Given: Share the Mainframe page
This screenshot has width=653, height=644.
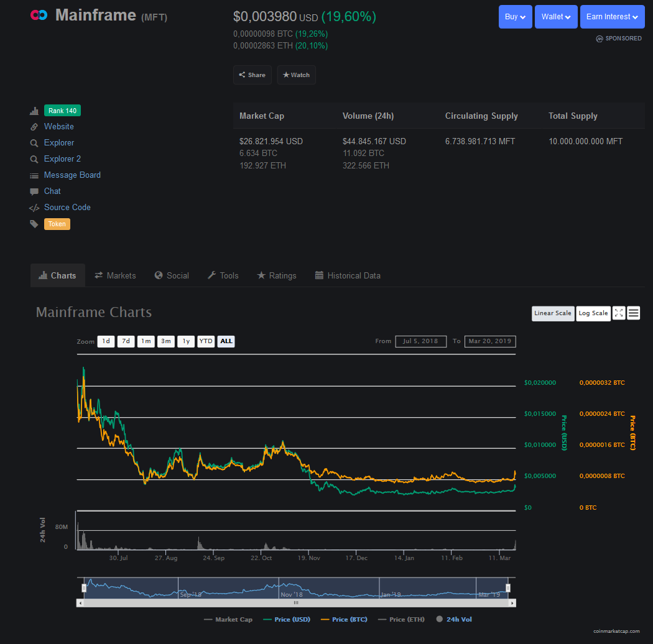Looking at the screenshot, I should pos(252,75).
